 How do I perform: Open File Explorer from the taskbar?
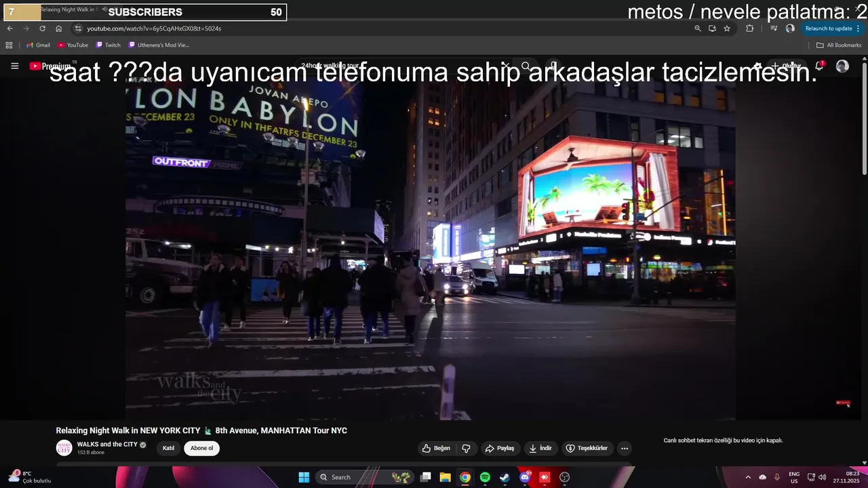click(x=445, y=477)
